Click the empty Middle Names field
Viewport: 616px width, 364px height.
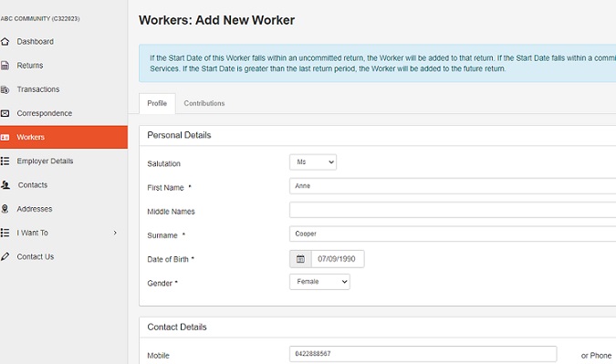(453, 210)
